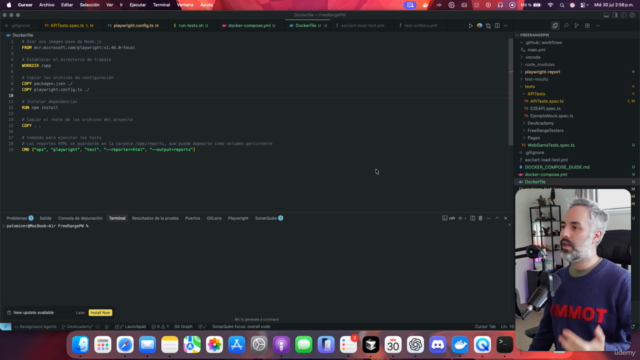Screen dimensions: 640x360
Task: Switch to the playwright.config.ts tab
Action: tap(133, 26)
